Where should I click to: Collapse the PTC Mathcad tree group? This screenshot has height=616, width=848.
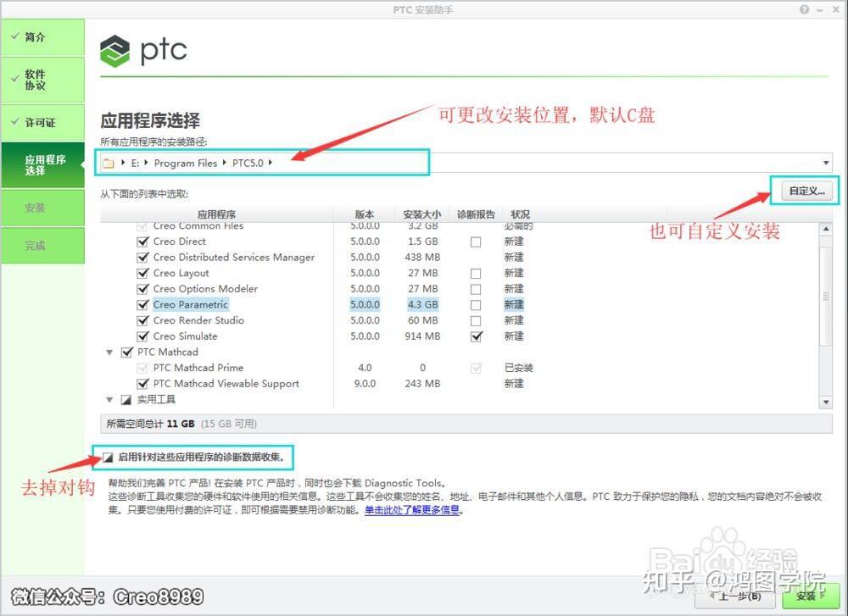click(x=109, y=352)
